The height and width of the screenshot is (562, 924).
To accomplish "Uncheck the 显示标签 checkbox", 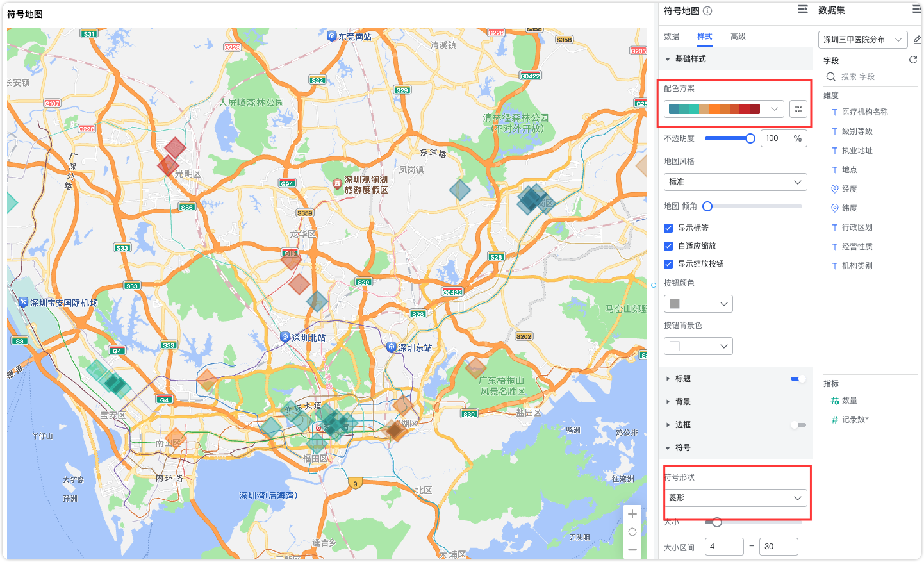I will click(x=667, y=227).
